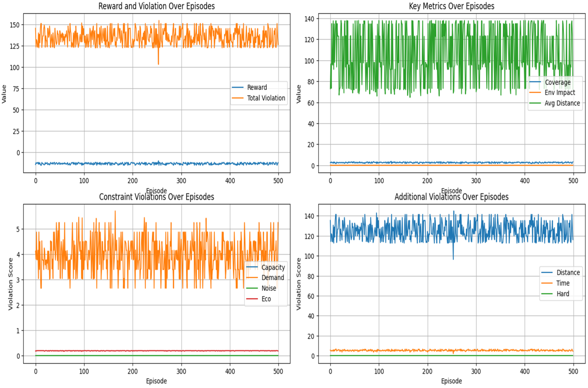
Task: Click the Distance legend entry
Action: click(568, 272)
